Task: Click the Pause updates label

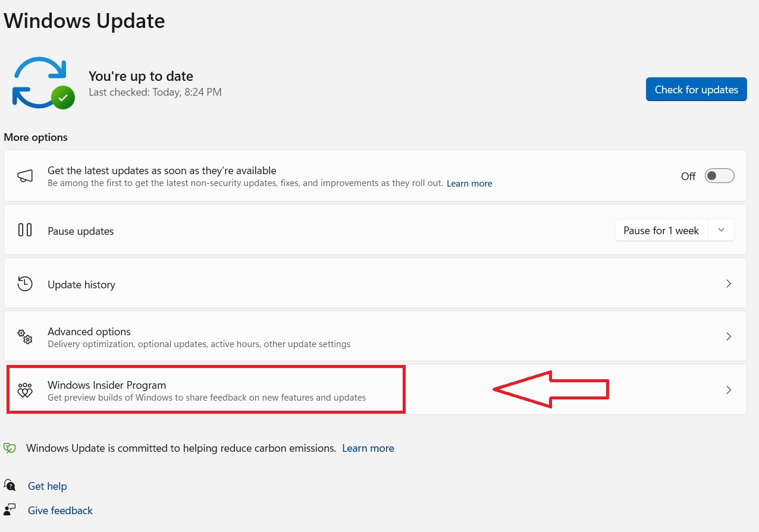Action: point(80,231)
